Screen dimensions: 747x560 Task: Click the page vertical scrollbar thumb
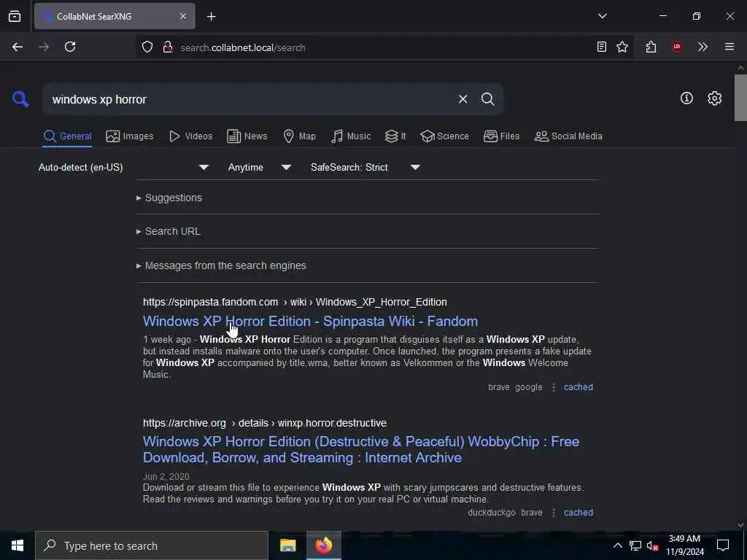[740, 98]
